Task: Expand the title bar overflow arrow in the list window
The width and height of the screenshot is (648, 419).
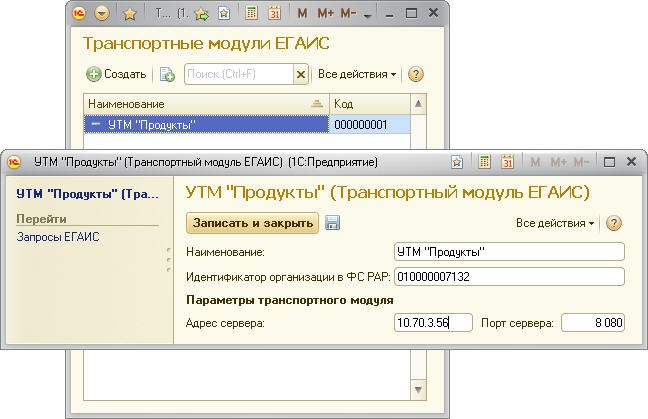Action: click(367, 16)
